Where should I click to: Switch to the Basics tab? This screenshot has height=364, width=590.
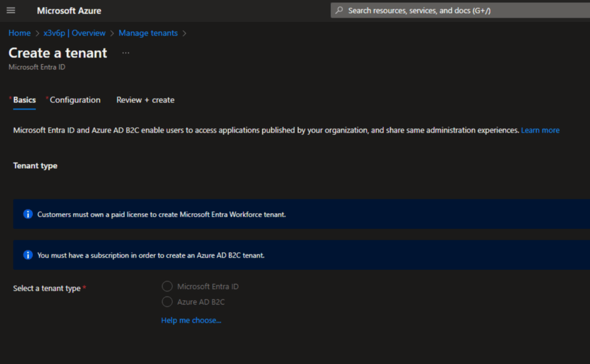(x=24, y=100)
